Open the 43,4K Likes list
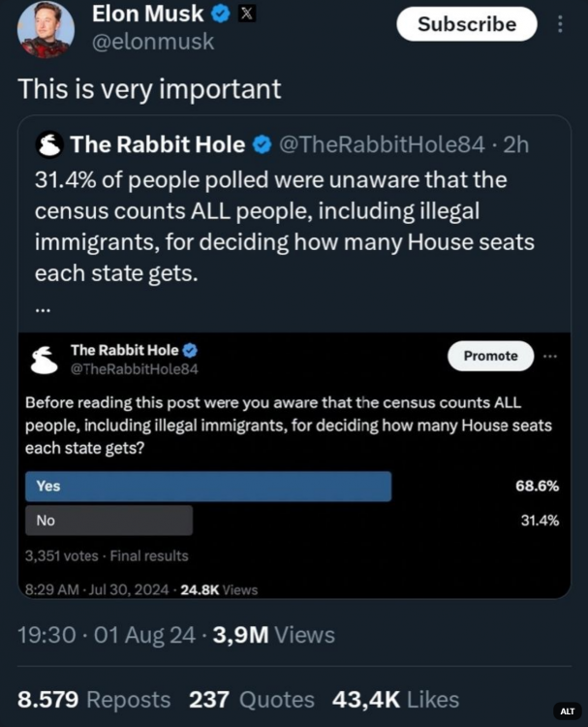588x727 pixels. [395, 699]
